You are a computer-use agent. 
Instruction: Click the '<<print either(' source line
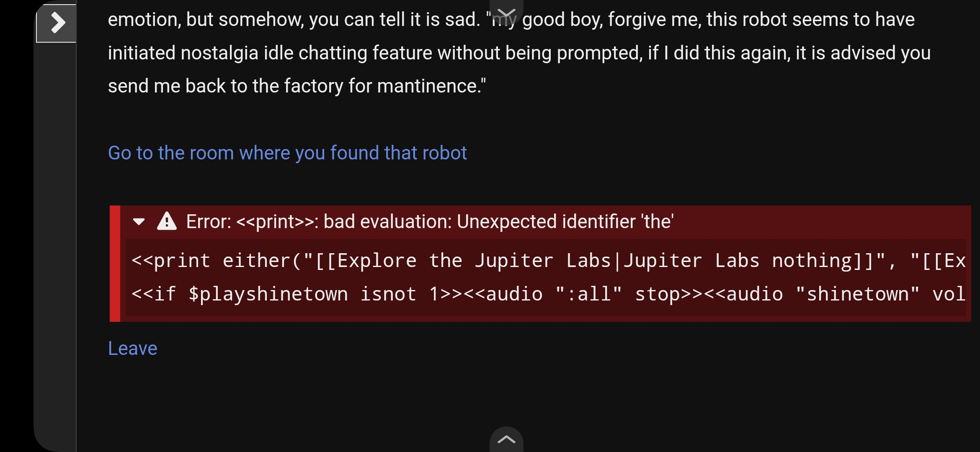[x=548, y=261]
